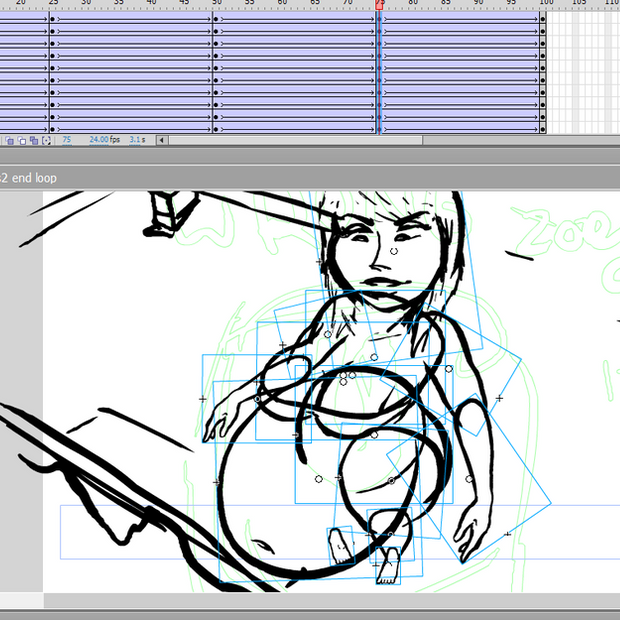Select the bottom layer keyframe at frame 50
Screen dimensions: 620x620
(x=216, y=129)
